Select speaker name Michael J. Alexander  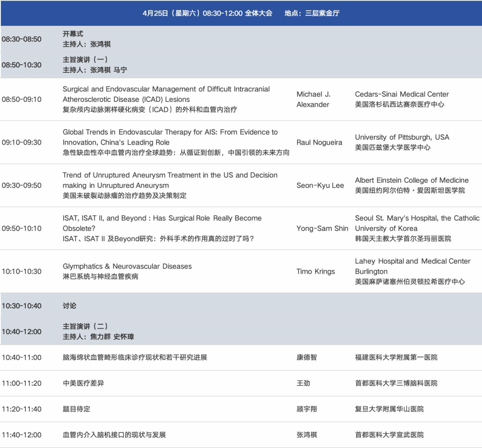coord(313,99)
